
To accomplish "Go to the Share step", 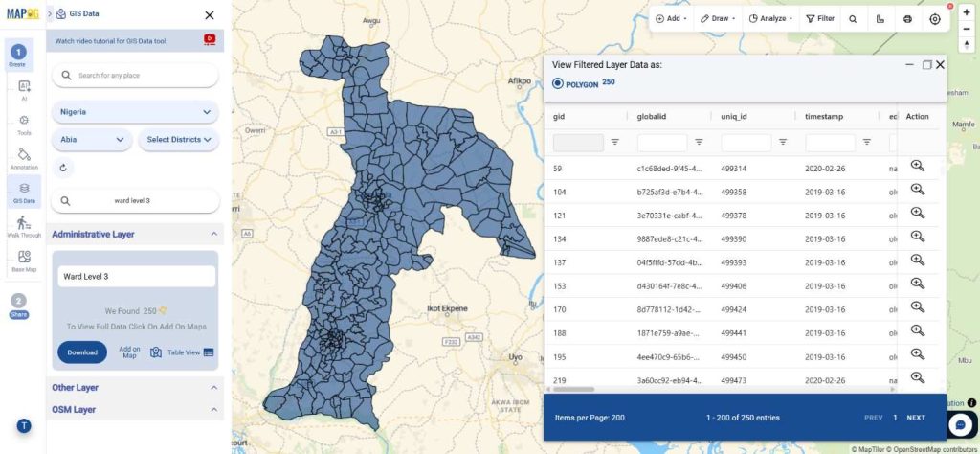I will [19, 306].
